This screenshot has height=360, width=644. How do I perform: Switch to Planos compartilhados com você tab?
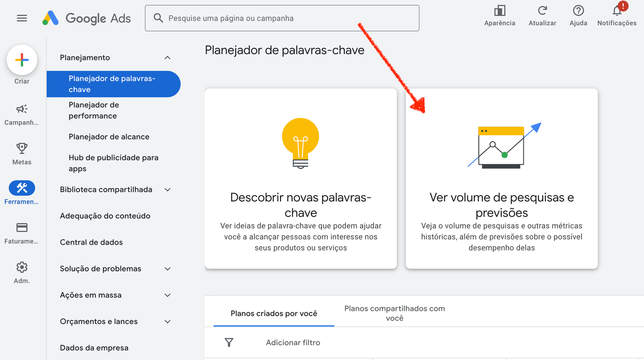click(394, 313)
